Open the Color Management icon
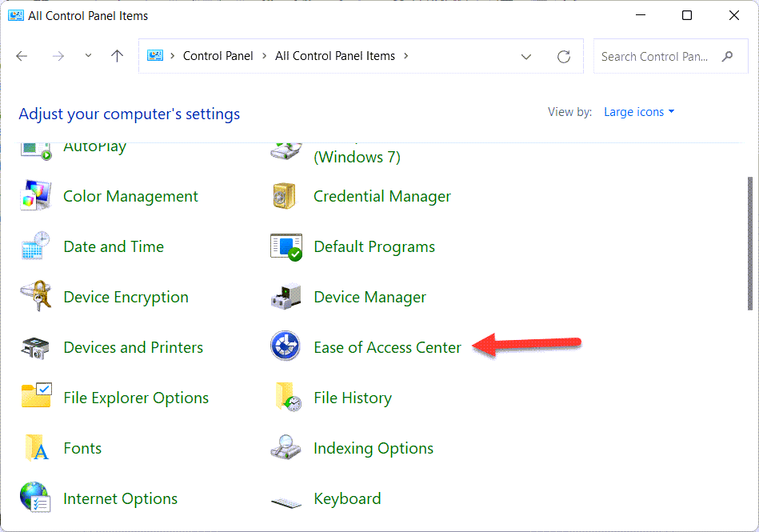The image size is (759, 532). (x=35, y=196)
